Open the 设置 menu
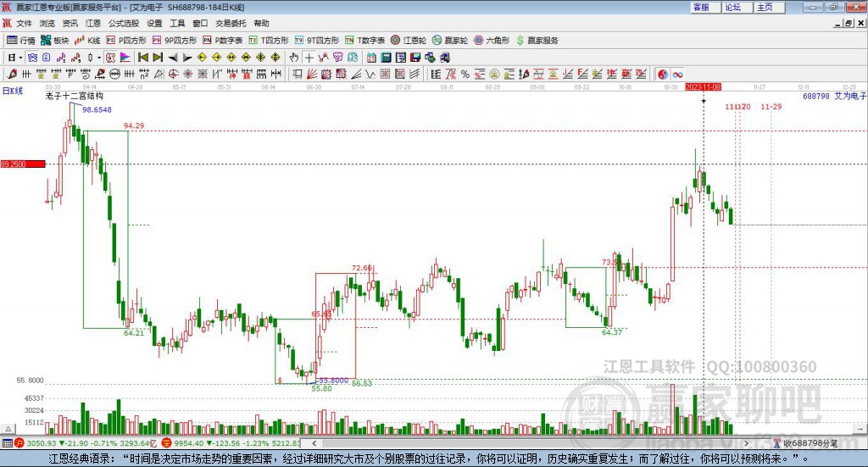 [x=154, y=23]
